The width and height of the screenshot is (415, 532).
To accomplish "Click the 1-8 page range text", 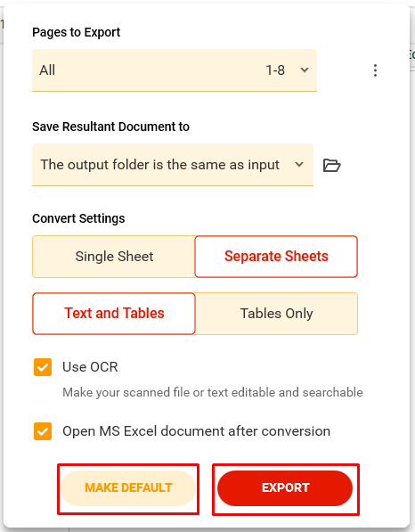I will (x=275, y=70).
